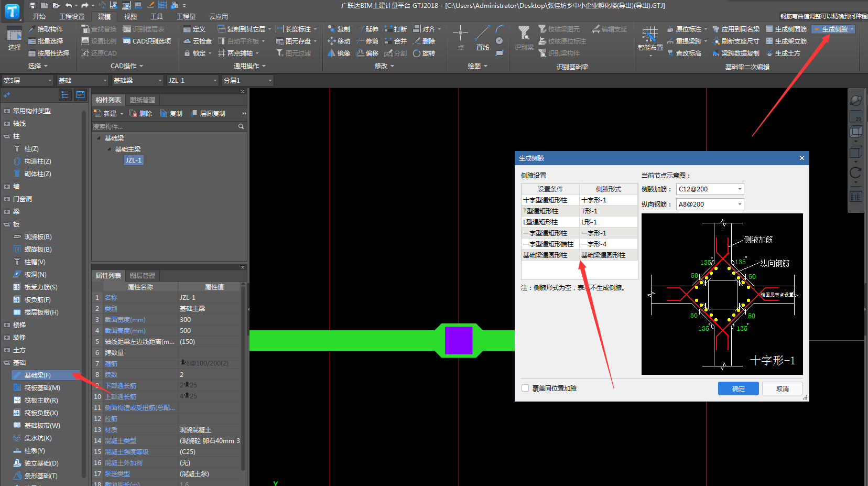Click 生成侧腋 in the ribbon

click(833, 29)
